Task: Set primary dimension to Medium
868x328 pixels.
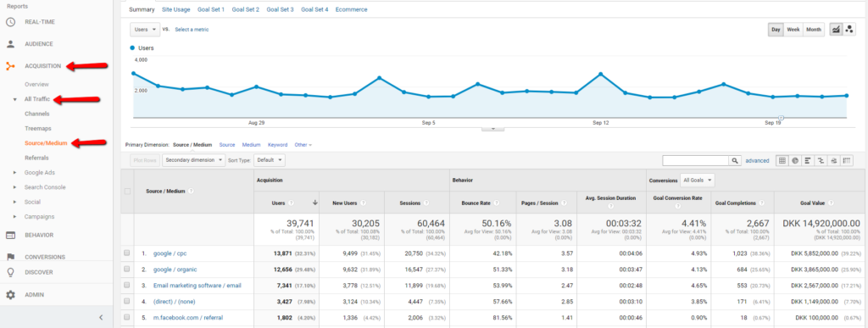Action: (251, 145)
